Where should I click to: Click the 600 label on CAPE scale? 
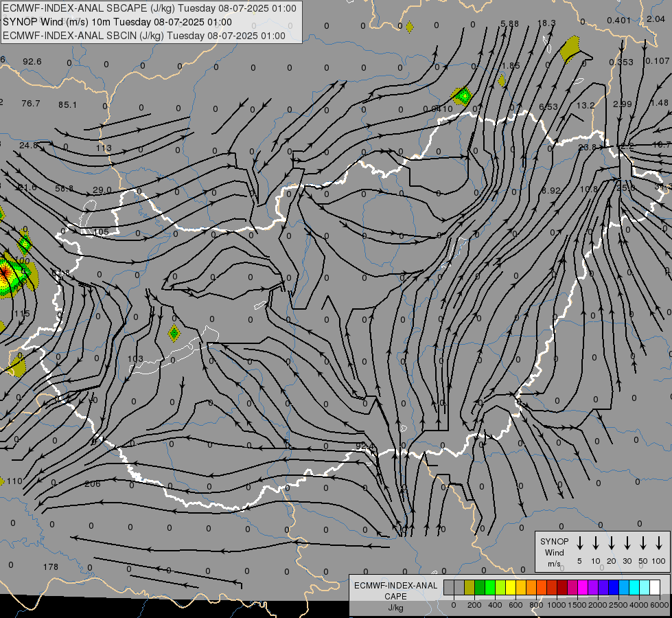click(x=515, y=605)
